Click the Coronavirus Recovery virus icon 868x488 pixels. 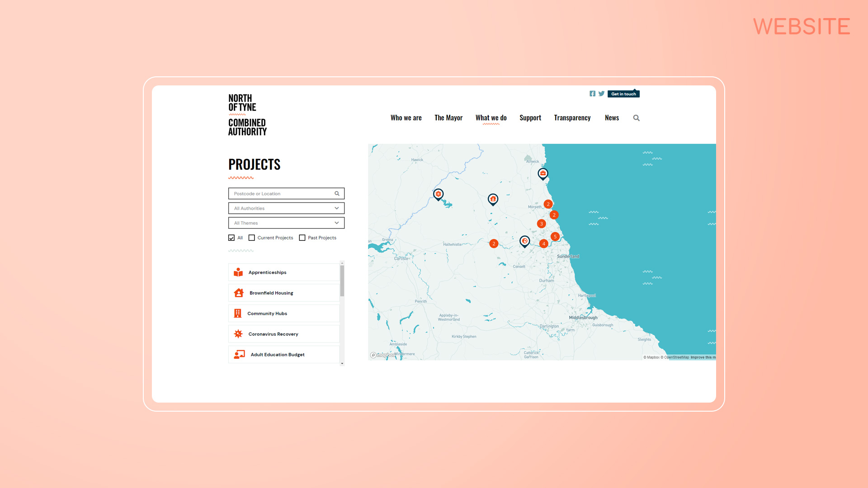[238, 334]
